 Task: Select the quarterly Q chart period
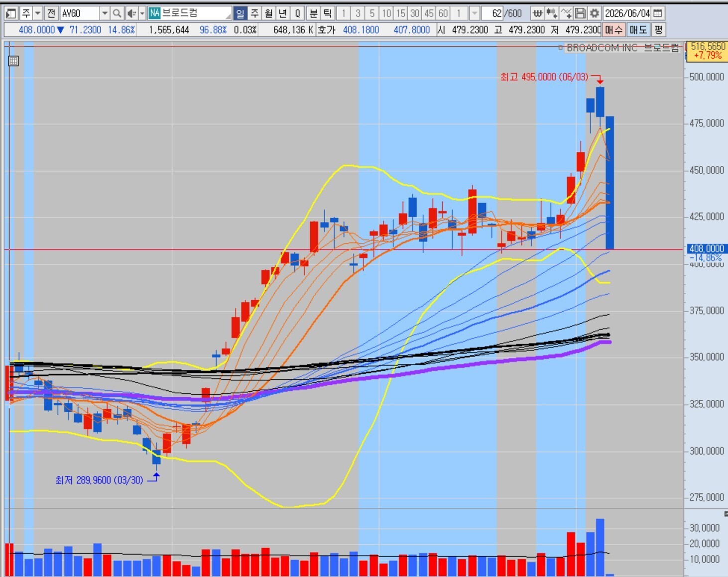tap(297, 13)
